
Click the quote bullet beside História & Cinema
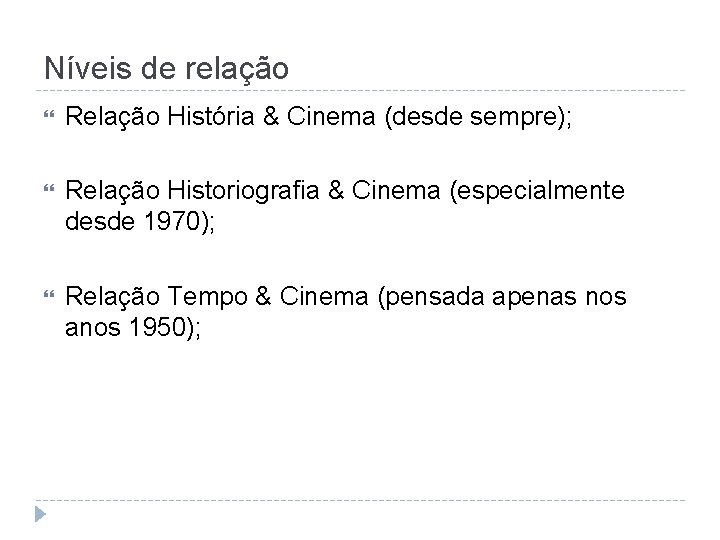tap(49, 114)
